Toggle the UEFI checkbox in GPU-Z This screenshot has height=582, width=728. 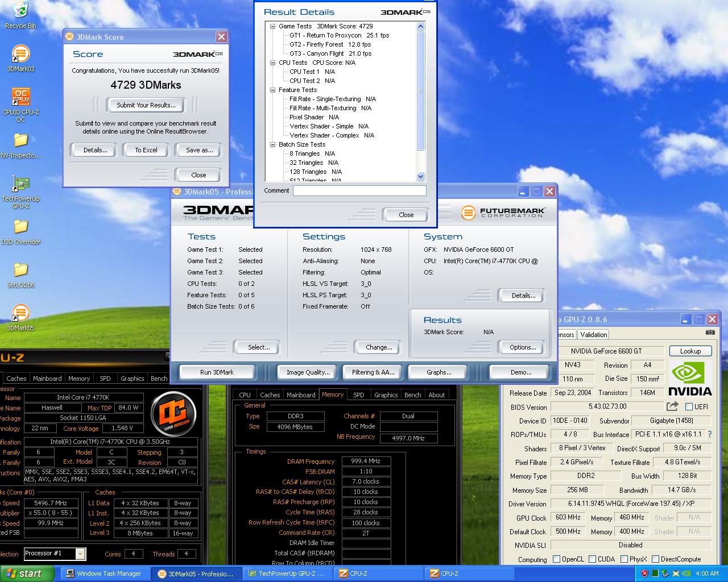click(x=689, y=407)
